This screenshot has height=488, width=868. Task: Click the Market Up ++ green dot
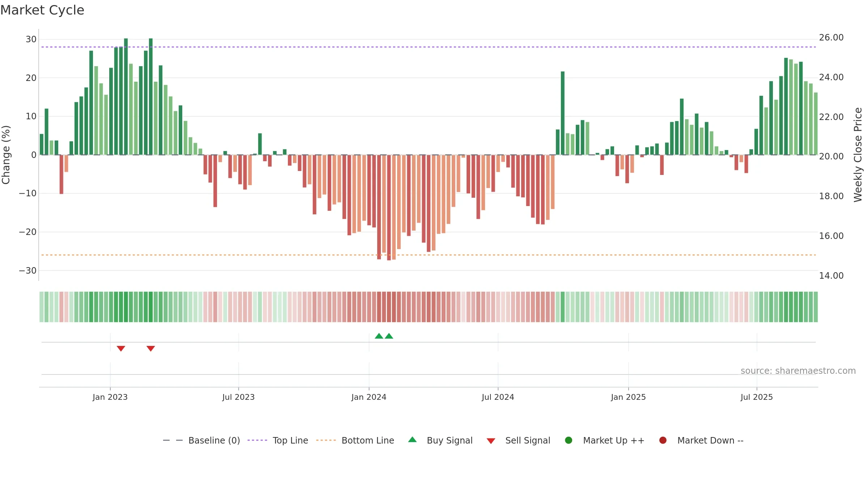click(x=569, y=440)
